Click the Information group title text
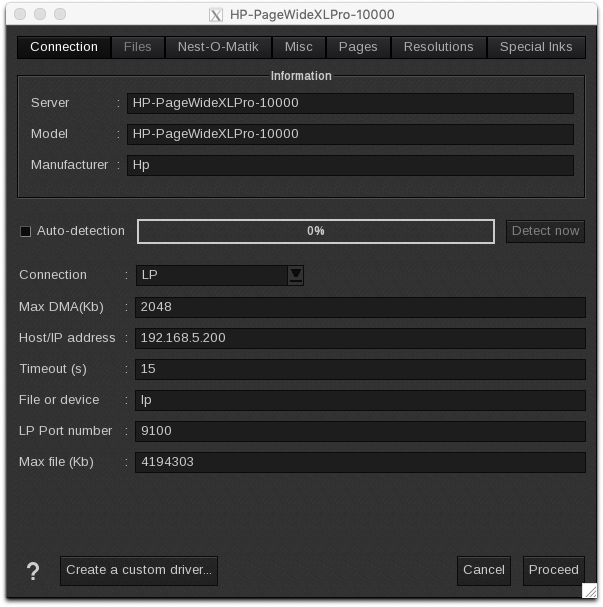This screenshot has height=607, width=603. 301,76
